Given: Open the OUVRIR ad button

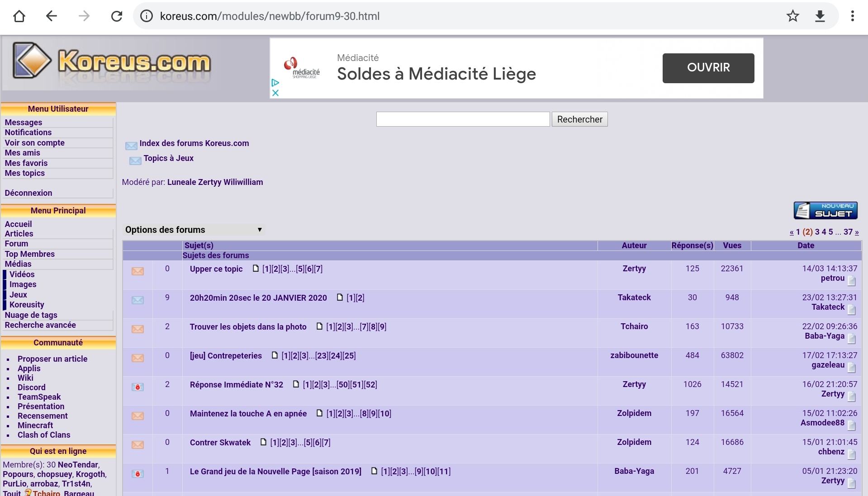Looking at the screenshot, I should [708, 68].
